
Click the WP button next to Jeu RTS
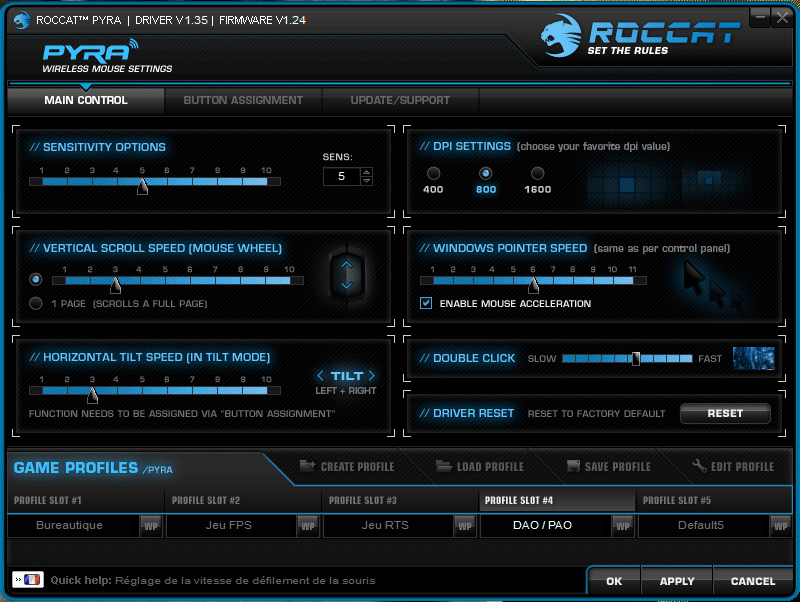click(x=464, y=525)
